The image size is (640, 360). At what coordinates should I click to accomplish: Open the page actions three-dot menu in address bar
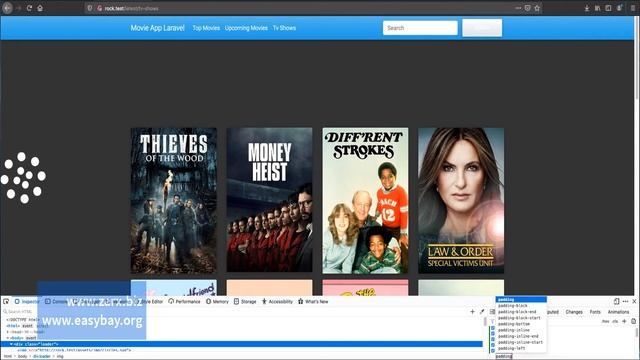tap(518, 8)
